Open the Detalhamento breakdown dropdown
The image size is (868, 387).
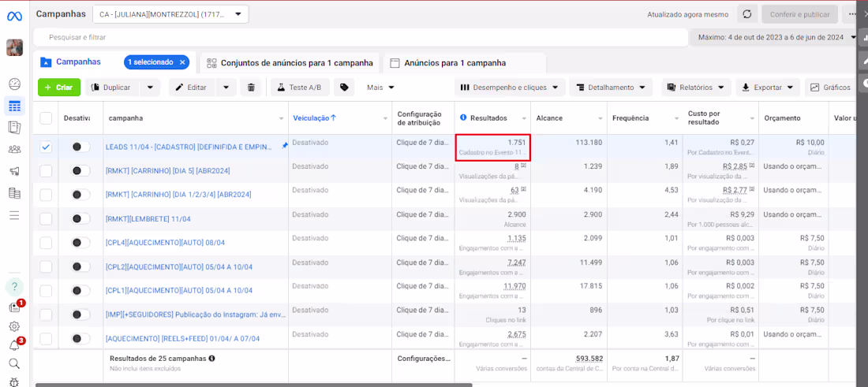(x=611, y=87)
